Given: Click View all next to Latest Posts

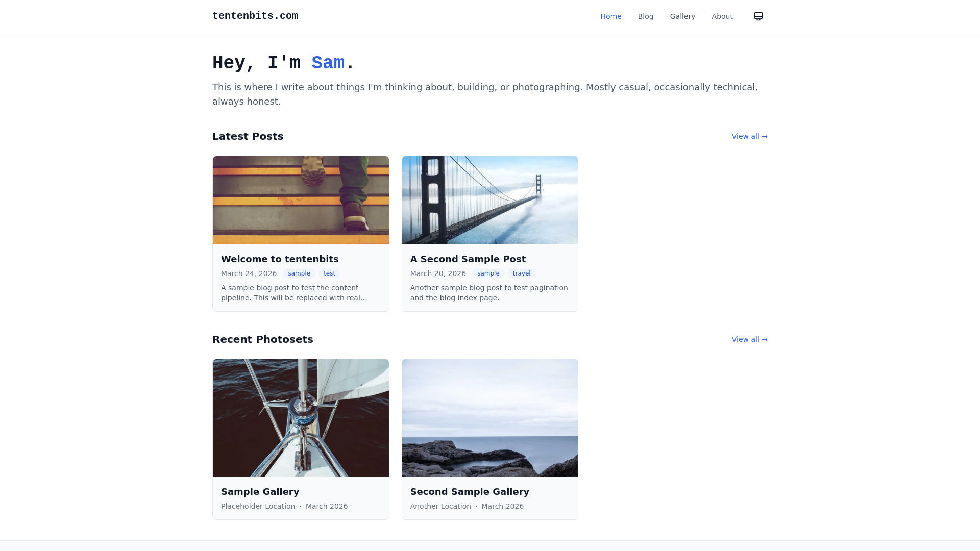Looking at the screenshot, I should pos(749,136).
